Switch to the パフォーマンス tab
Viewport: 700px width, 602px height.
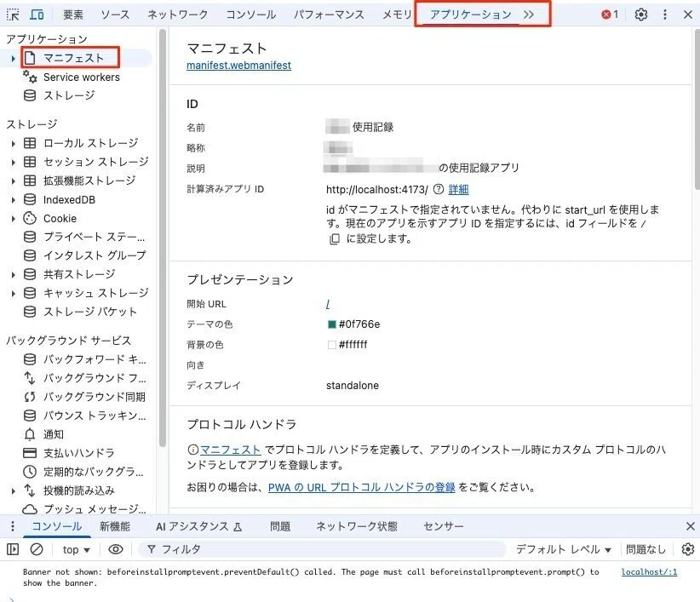coord(329,14)
